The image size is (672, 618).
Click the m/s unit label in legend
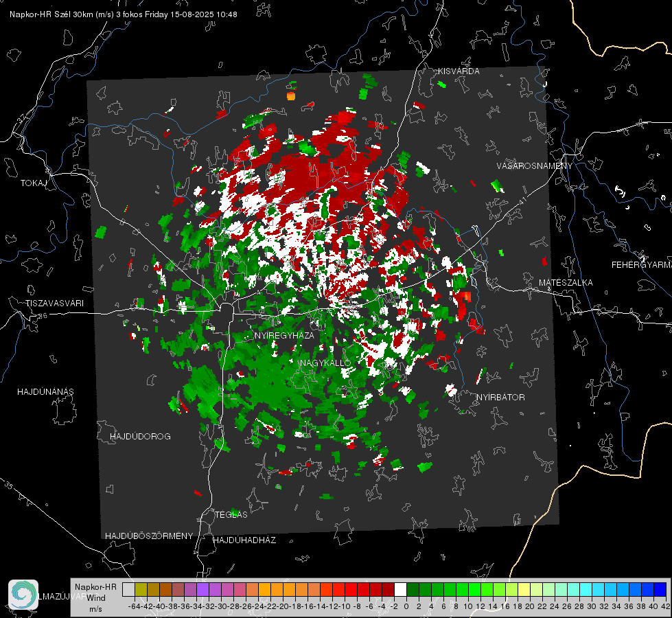point(95,609)
